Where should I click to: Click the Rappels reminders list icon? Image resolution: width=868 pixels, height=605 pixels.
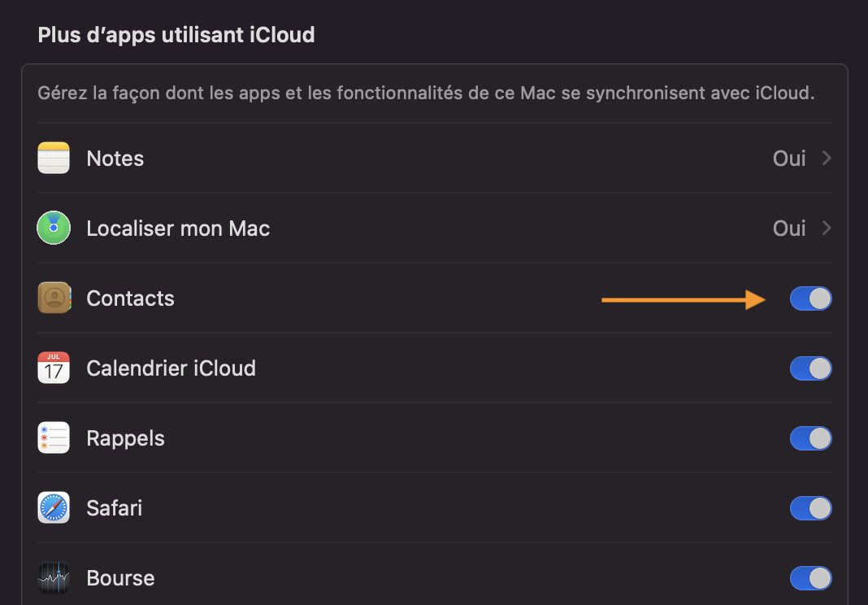click(54, 437)
